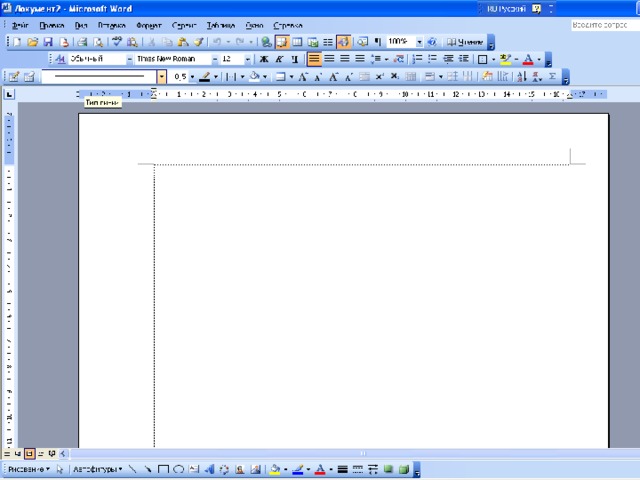This screenshot has height=480, width=640.
Task: Expand the line style dropdown arrow
Action: [x=162, y=76]
